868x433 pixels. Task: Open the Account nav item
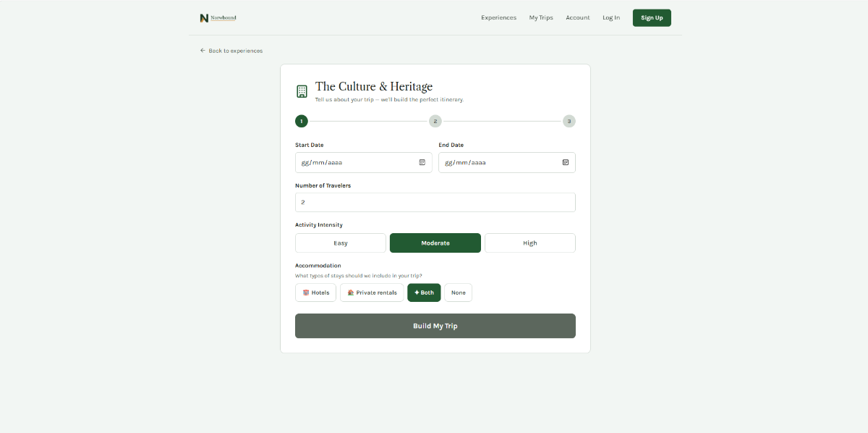click(578, 17)
